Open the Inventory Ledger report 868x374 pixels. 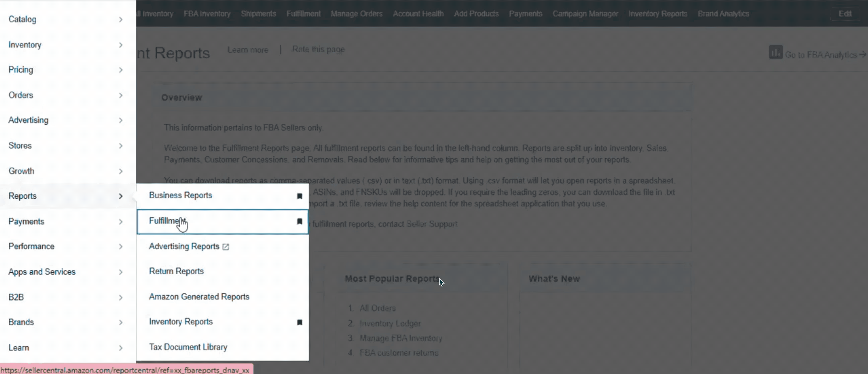390,323
